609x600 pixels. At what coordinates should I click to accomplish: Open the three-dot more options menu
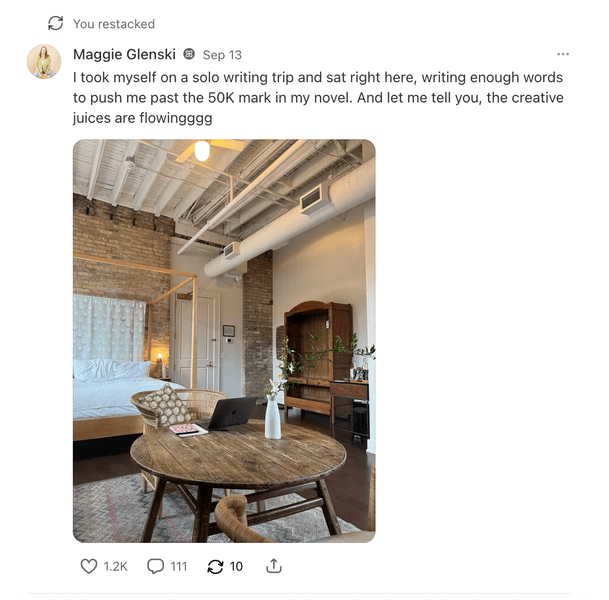click(x=563, y=54)
